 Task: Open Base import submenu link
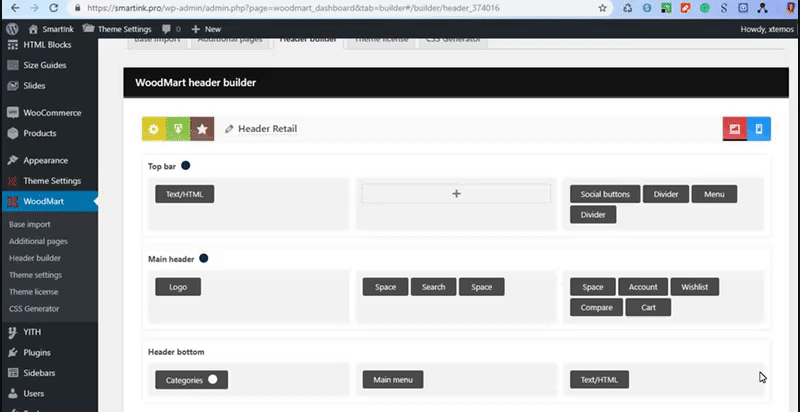point(30,224)
